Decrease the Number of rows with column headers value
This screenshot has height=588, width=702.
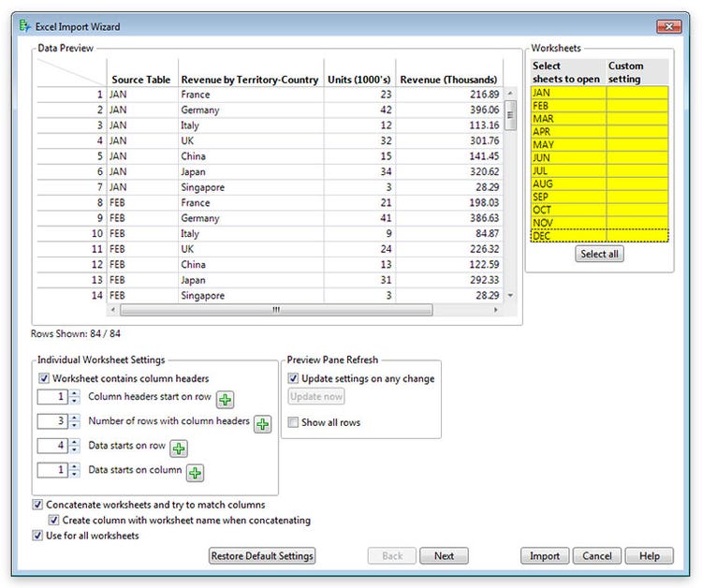[75, 426]
